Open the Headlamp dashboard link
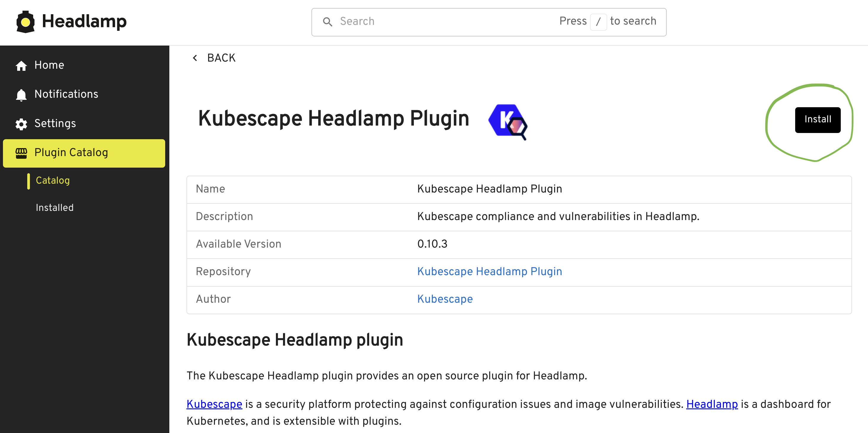 pyautogui.click(x=712, y=404)
